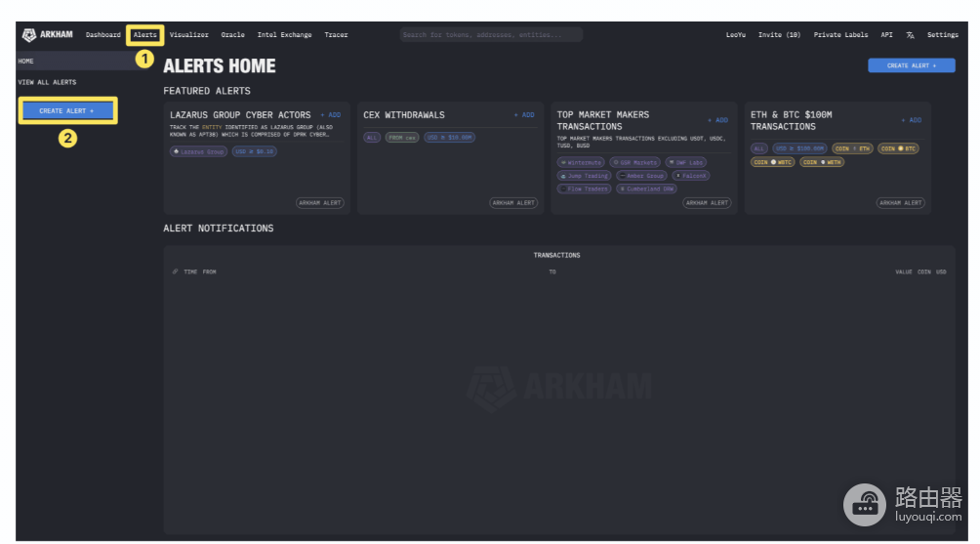Click the Arkham logo icon
This screenshot has height=544, width=980.
(x=28, y=35)
